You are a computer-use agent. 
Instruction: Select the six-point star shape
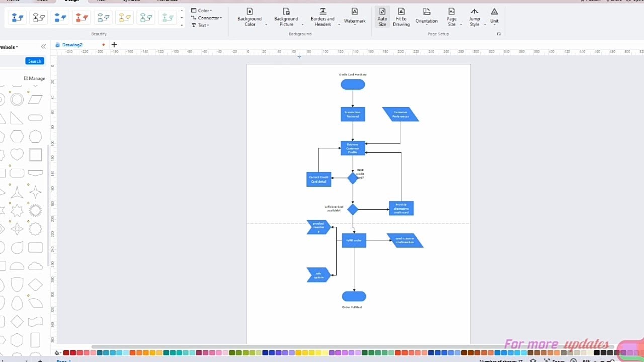pyautogui.click(x=17, y=210)
